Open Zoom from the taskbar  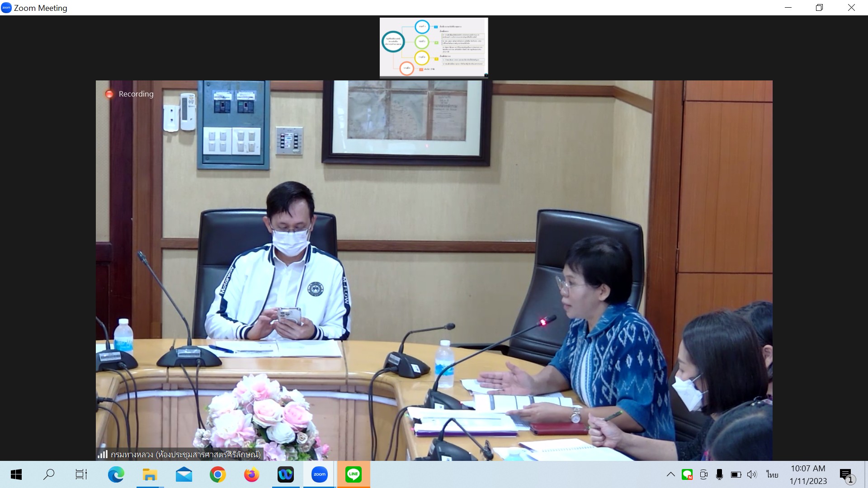[319, 474]
